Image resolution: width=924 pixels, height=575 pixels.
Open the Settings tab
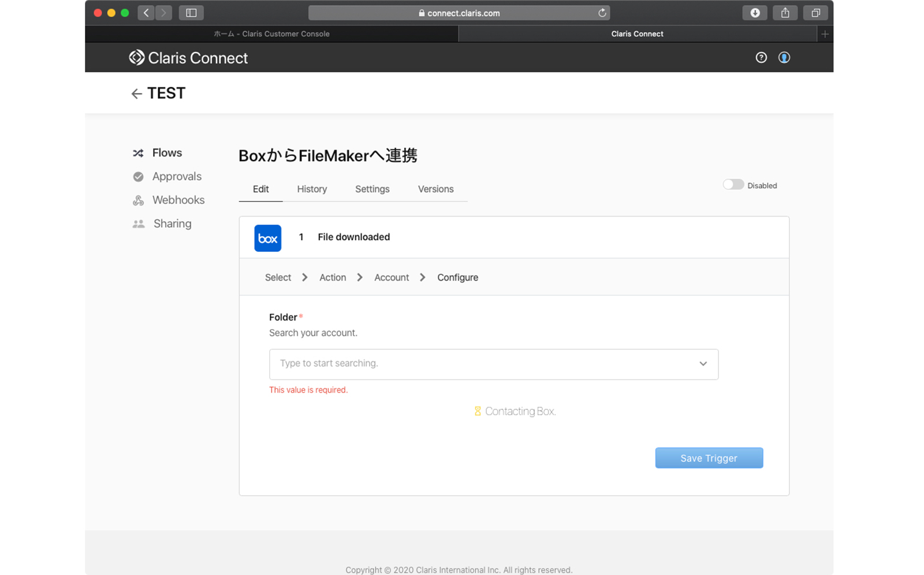(x=372, y=189)
